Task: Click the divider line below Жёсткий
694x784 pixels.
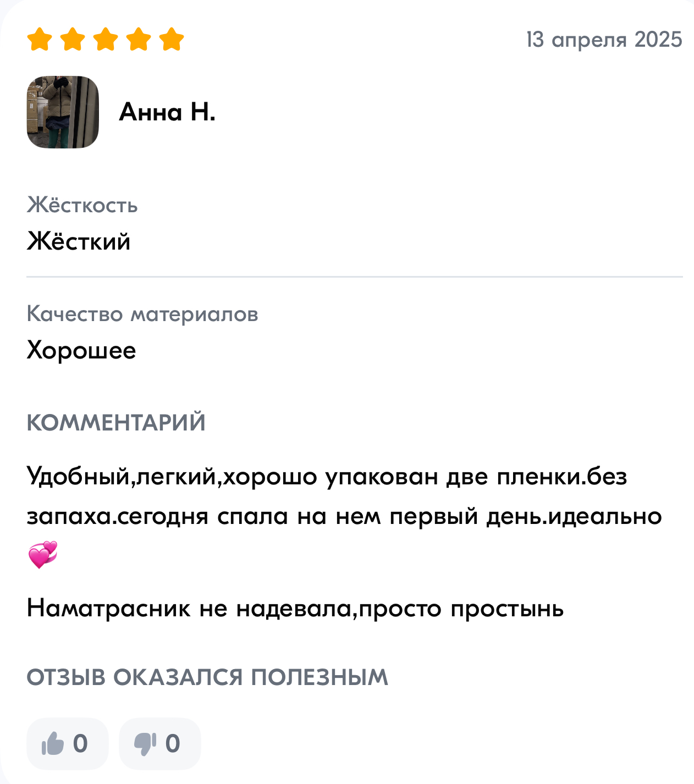Action: point(354,277)
